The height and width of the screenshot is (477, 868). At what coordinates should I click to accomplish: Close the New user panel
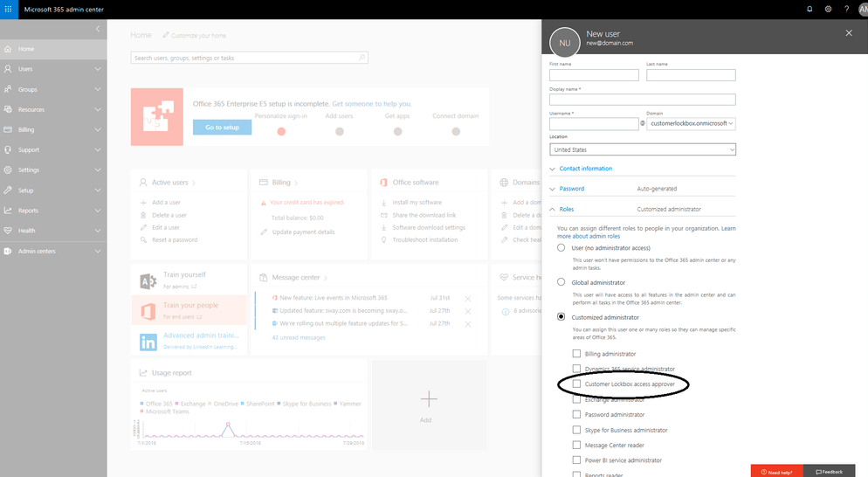[x=849, y=32]
